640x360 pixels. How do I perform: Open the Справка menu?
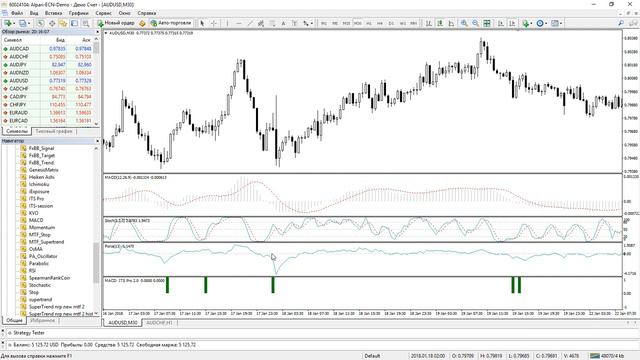[x=147, y=13]
